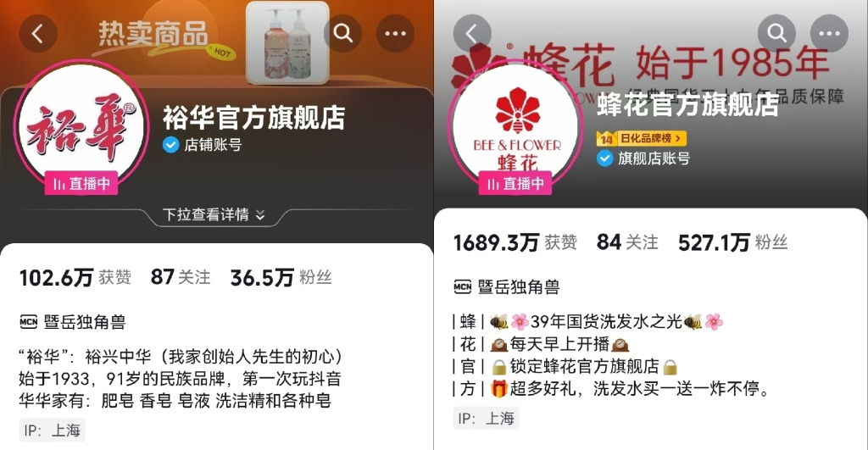Tap the 蜂花 旗舰店账号 verified badge
The image size is (868, 450).
pos(604,158)
